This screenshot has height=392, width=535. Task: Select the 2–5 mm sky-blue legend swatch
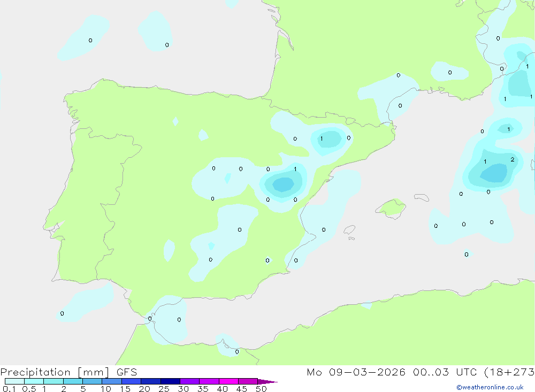click(x=73, y=381)
